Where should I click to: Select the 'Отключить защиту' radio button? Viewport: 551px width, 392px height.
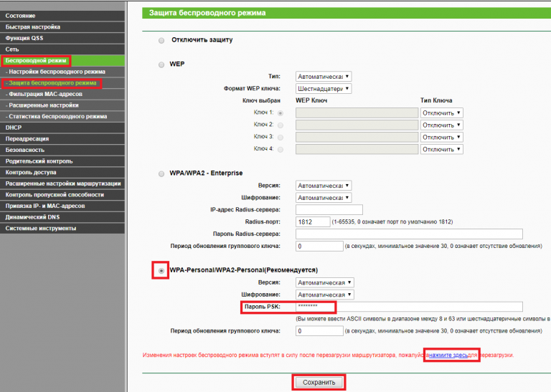pos(161,40)
